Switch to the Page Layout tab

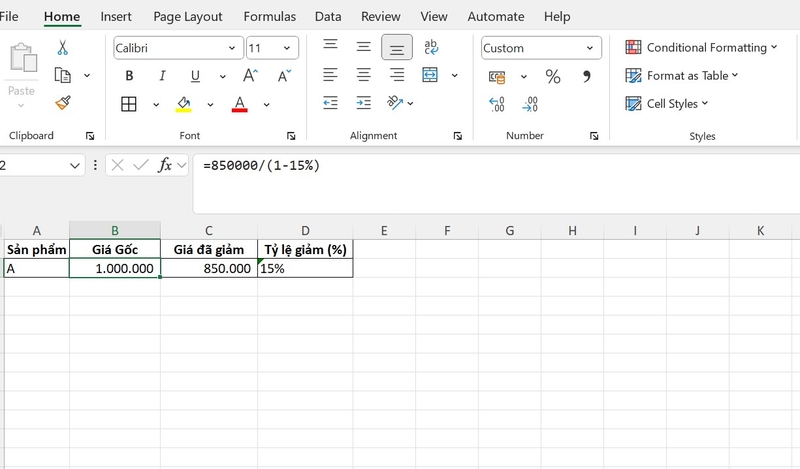[x=188, y=17]
